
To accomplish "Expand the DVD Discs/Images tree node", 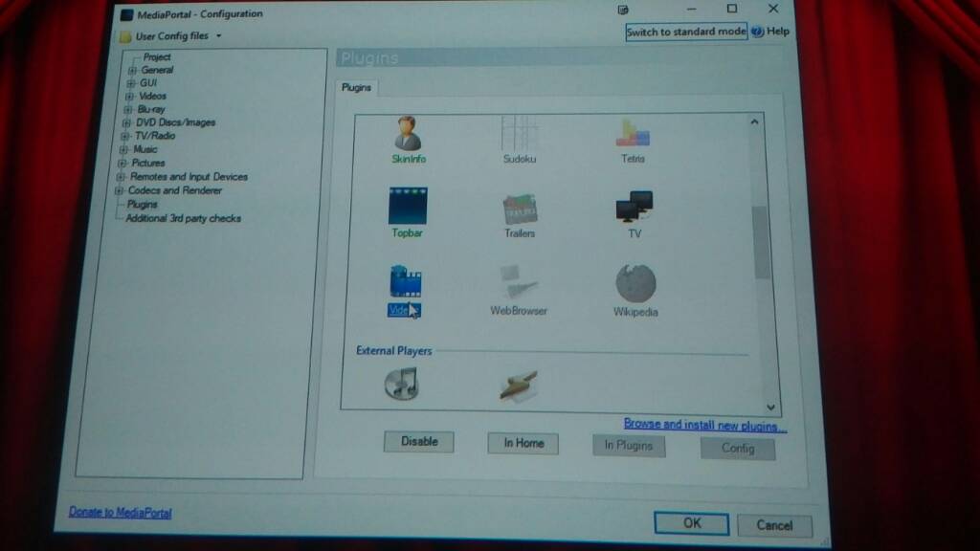I will pyautogui.click(x=127, y=122).
